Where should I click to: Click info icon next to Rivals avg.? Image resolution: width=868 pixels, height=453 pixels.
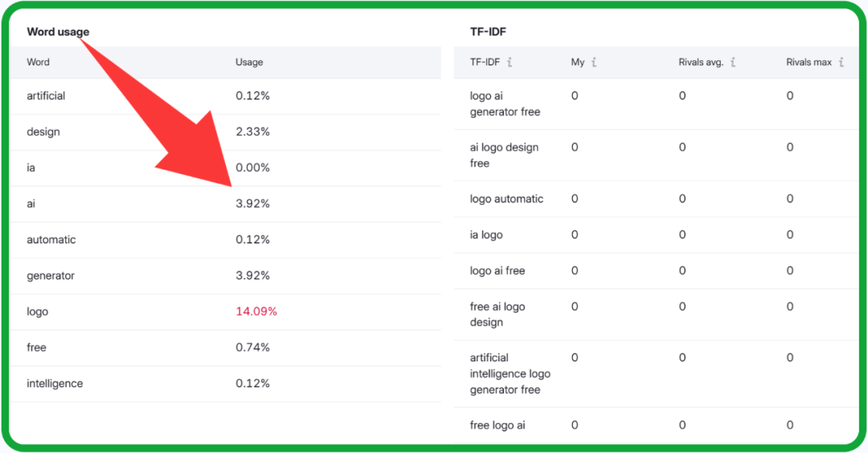pyautogui.click(x=733, y=63)
